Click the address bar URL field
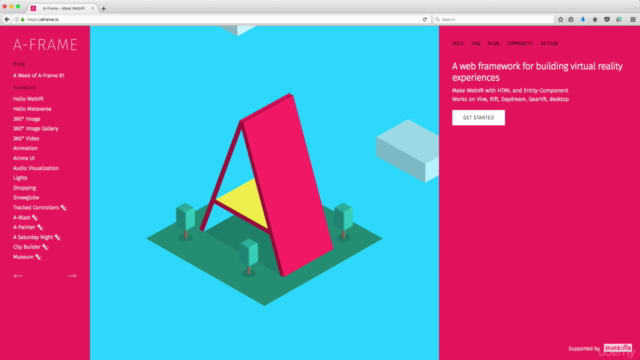 click(x=220, y=19)
